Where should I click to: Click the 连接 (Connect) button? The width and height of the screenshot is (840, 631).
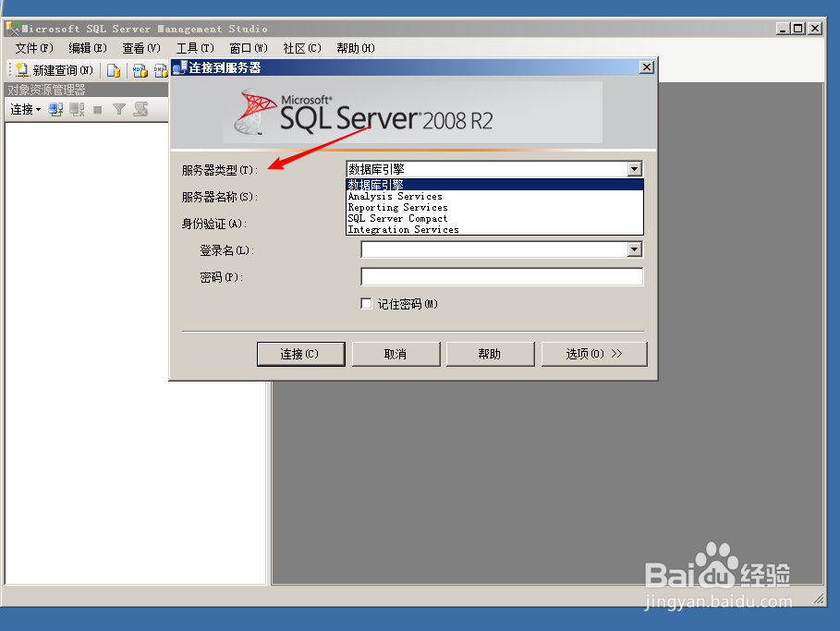tap(301, 354)
